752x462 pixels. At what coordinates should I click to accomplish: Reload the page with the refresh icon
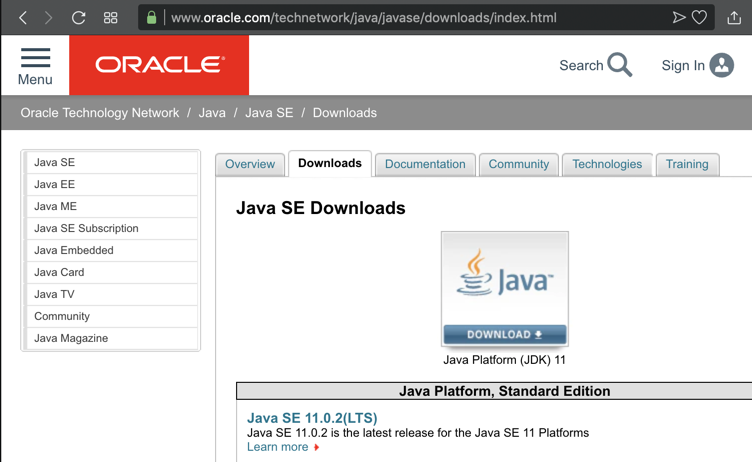click(79, 18)
